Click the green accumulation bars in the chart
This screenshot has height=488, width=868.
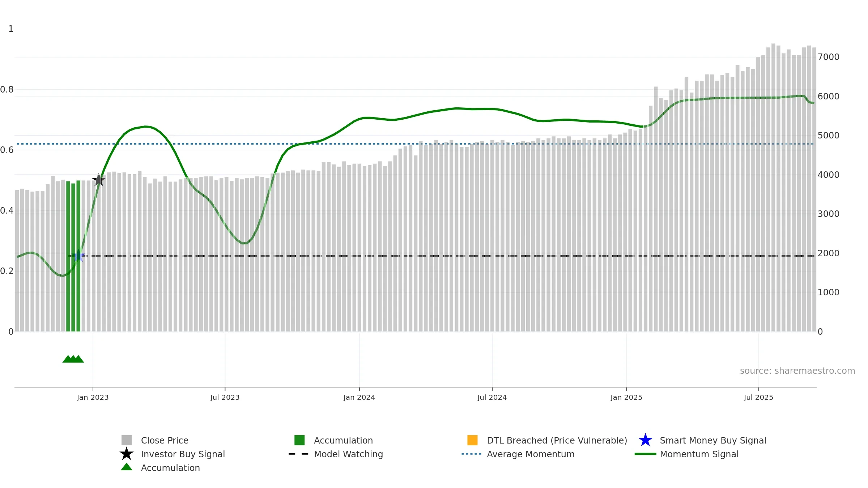coord(73,256)
